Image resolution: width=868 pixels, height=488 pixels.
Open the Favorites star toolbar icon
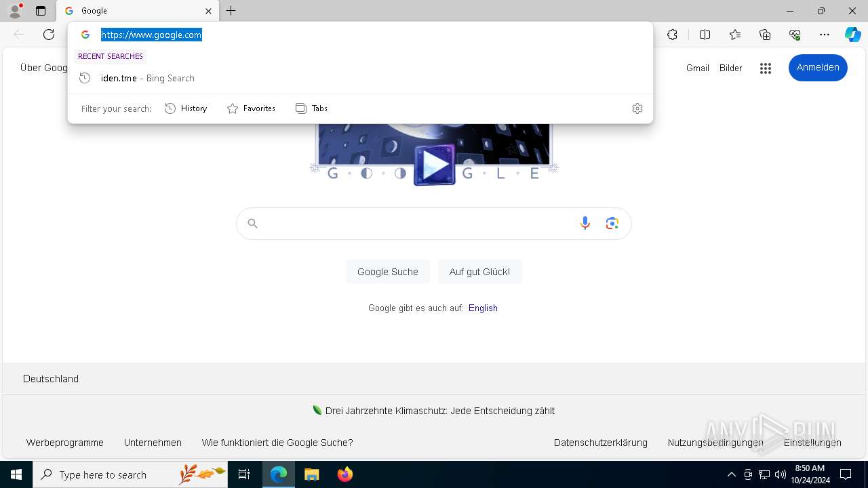(x=735, y=35)
